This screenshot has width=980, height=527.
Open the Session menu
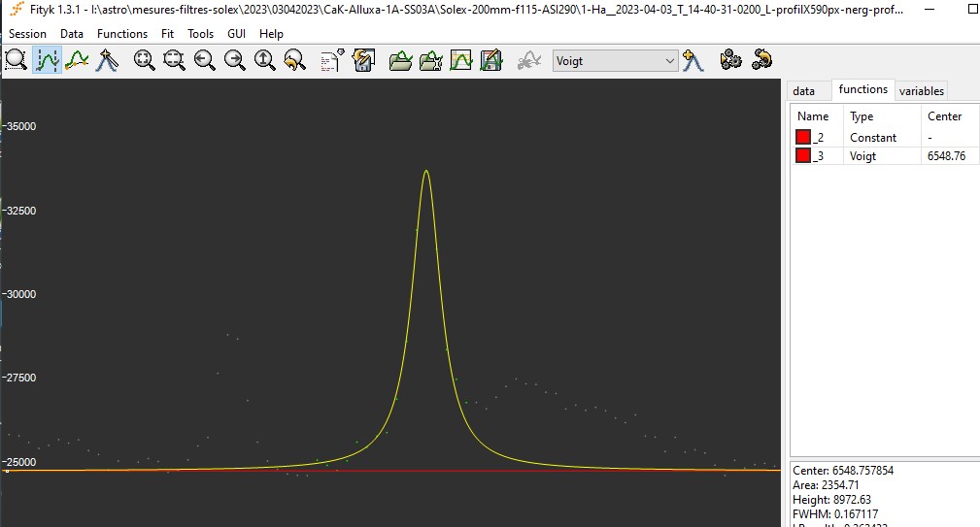(x=27, y=34)
